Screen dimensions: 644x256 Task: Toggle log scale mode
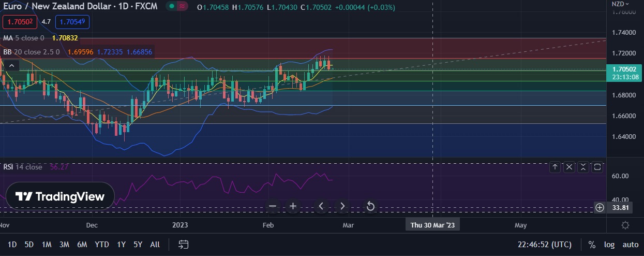[x=609, y=245]
